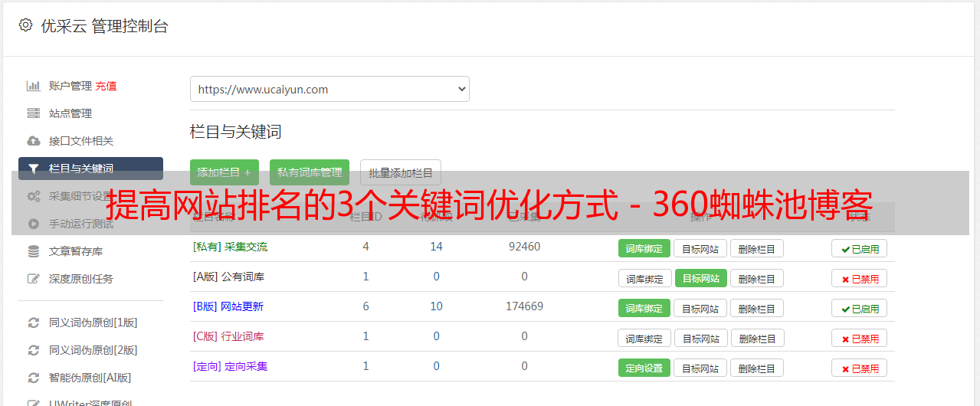980x406 pixels.
Task: Click 词库绑定 for 采集交流 row
Action: [x=644, y=248]
